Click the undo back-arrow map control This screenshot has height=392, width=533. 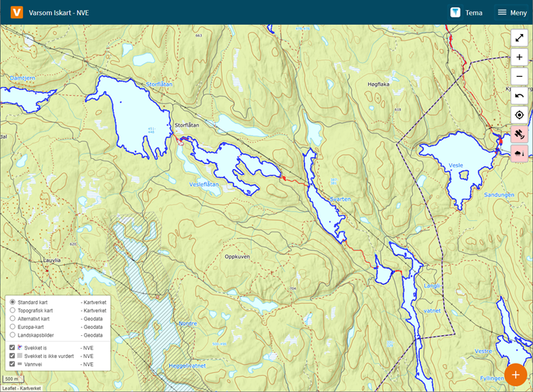point(519,96)
